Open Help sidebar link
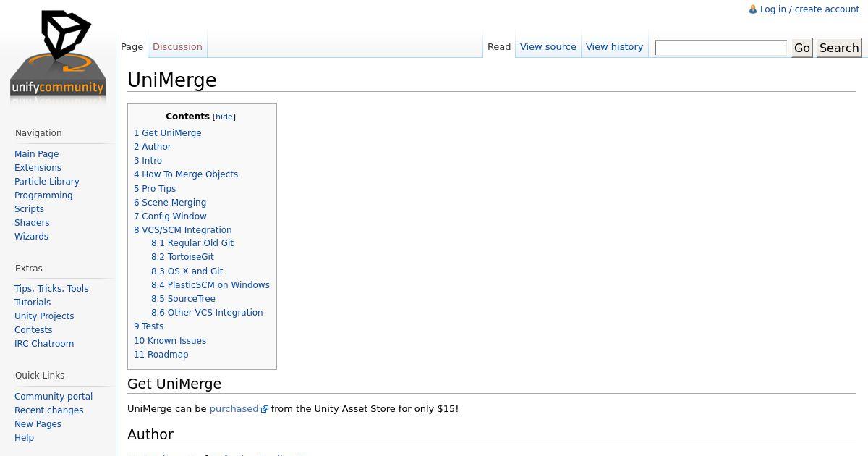 [x=24, y=438]
